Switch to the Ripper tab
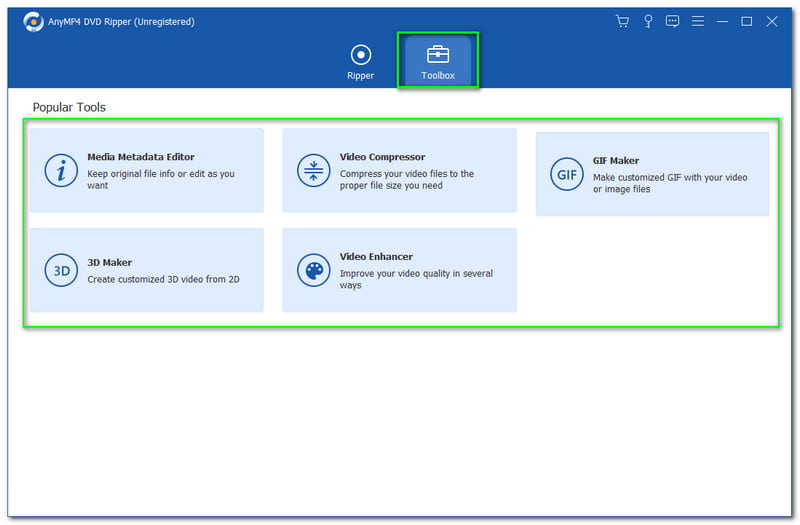 (360, 62)
